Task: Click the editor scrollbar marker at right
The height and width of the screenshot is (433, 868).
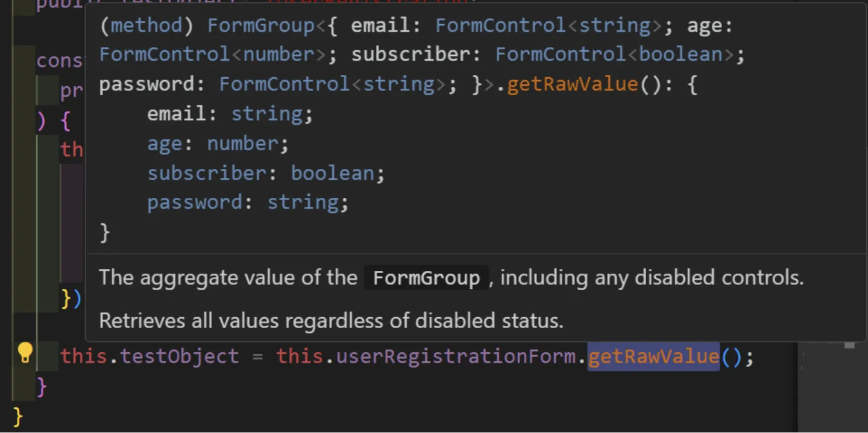Action: coord(849,345)
